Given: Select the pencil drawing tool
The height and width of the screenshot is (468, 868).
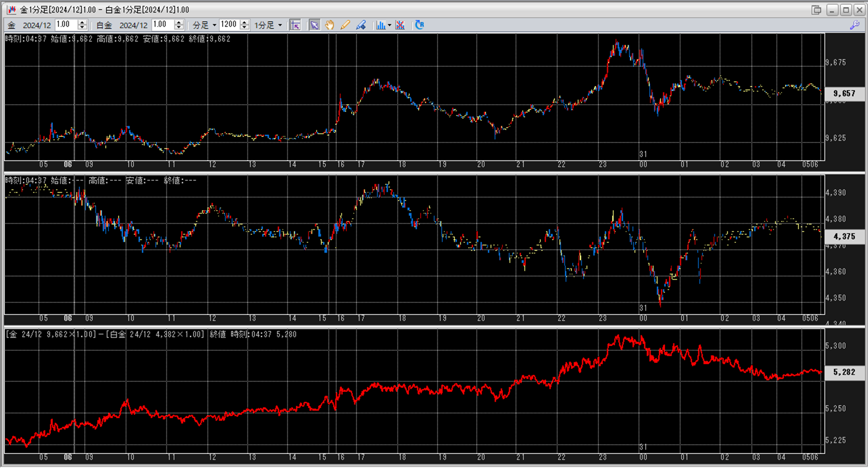Looking at the screenshot, I should 345,25.
